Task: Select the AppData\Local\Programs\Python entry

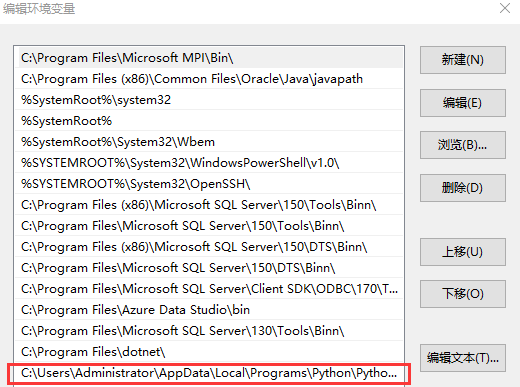Action: click(209, 373)
